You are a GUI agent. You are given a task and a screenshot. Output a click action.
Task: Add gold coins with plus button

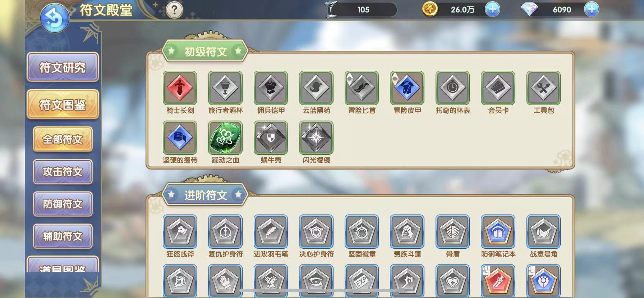click(492, 9)
